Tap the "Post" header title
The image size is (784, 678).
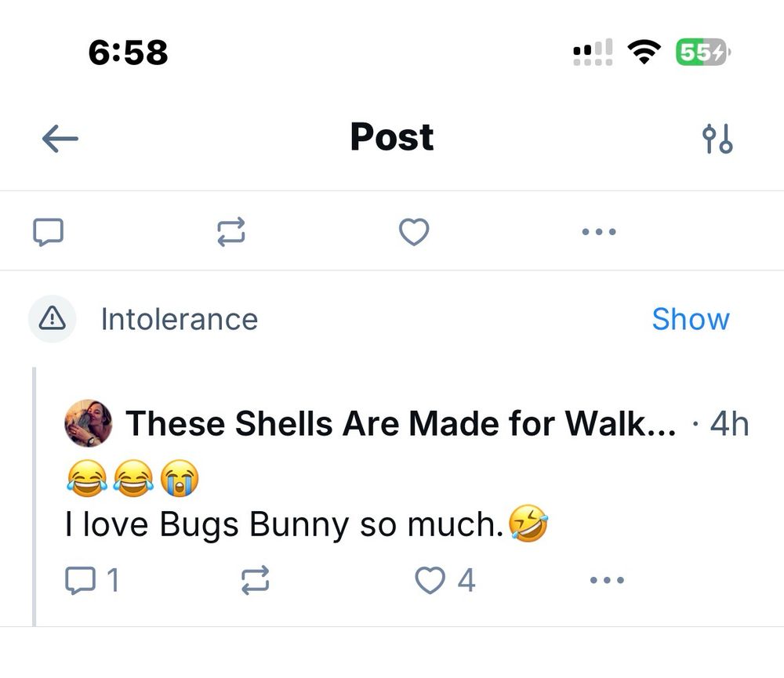391,137
